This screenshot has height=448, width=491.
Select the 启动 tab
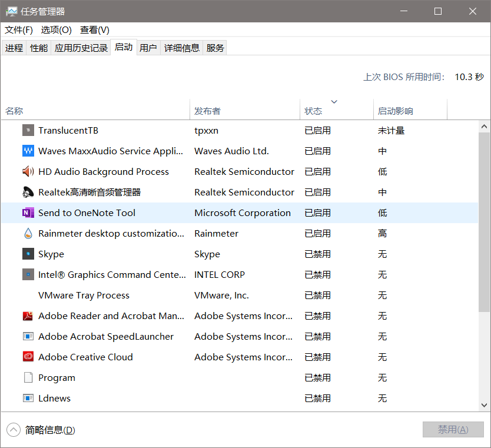tap(124, 47)
